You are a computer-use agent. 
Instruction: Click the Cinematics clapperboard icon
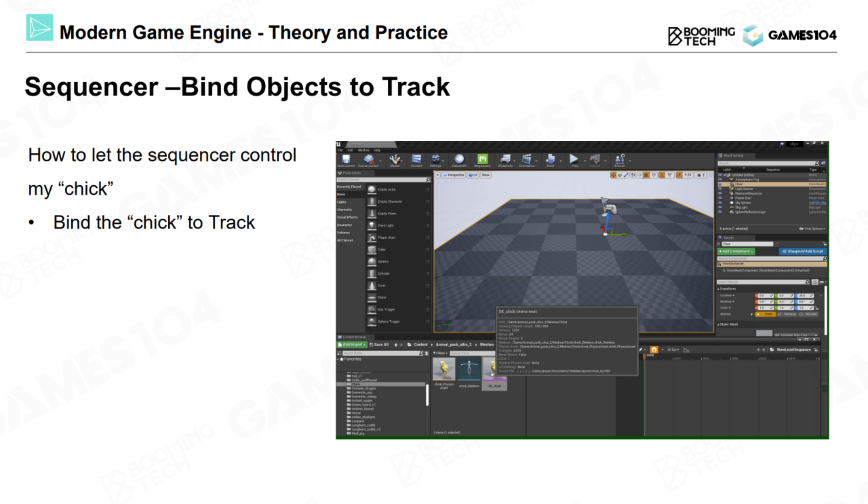tap(526, 160)
